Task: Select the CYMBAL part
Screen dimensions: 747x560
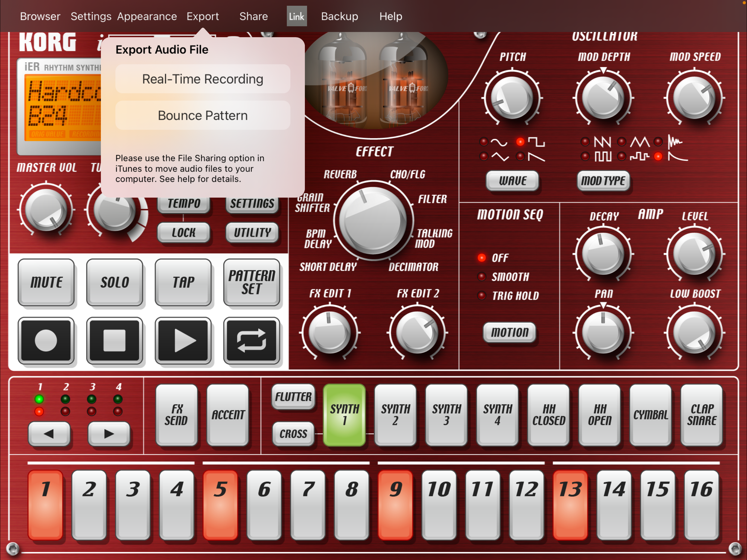Action: (650, 415)
